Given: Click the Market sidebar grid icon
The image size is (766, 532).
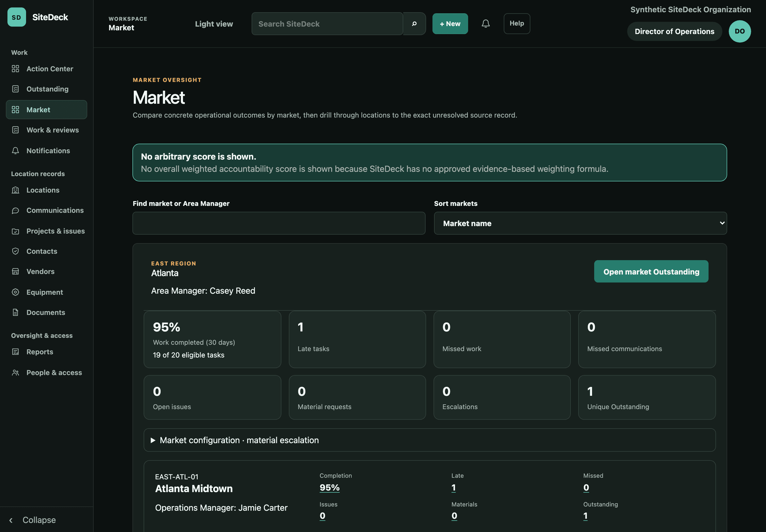Looking at the screenshot, I should pyautogui.click(x=15, y=110).
